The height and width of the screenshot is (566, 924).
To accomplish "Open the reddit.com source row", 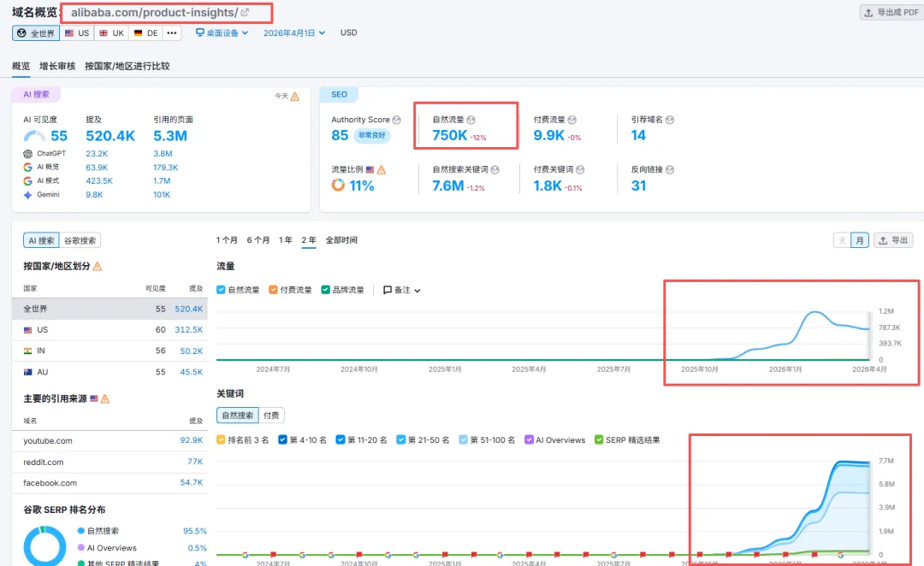I will coord(110,462).
